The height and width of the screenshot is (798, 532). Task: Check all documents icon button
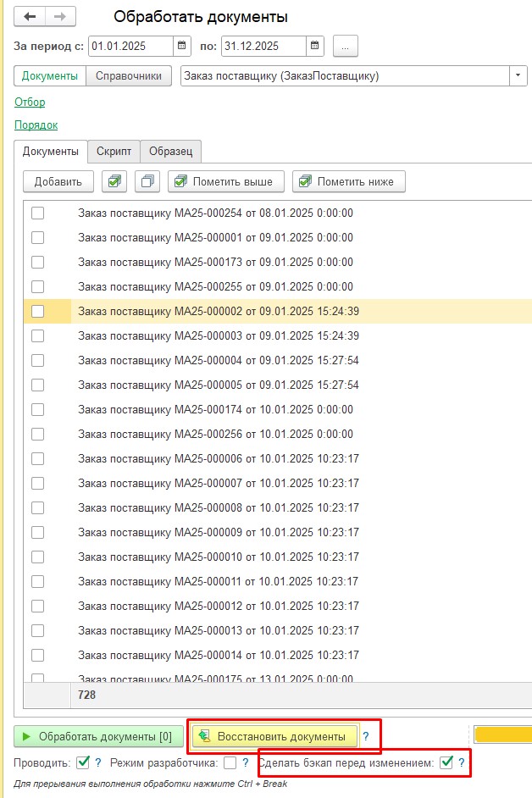coord(114,181)
